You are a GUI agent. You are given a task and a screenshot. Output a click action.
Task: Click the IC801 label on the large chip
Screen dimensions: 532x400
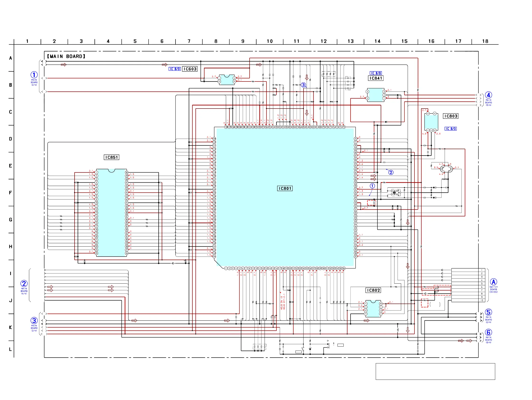[x=285, y=189]
